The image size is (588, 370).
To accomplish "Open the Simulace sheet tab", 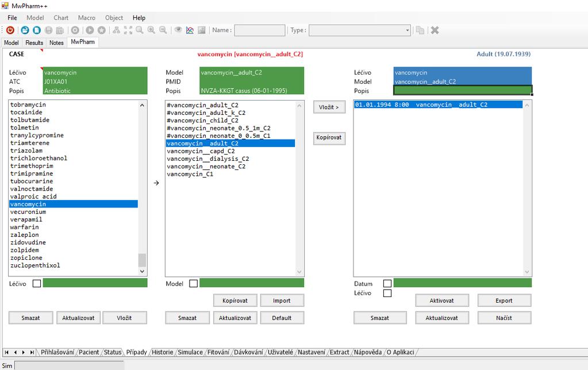I will click(190, 352).
